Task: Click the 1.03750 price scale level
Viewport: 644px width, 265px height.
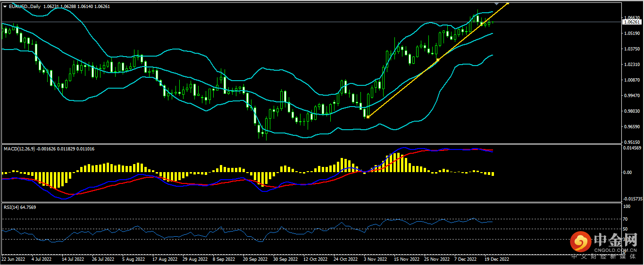Action: coord(631,49)
